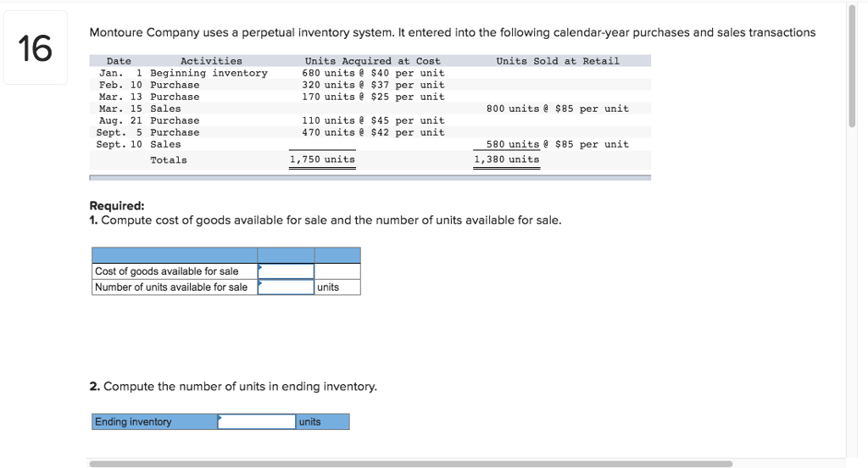Click '170 units @ $25 per unit'
Screen dimensions: 868x468
(x=373, y=97)
